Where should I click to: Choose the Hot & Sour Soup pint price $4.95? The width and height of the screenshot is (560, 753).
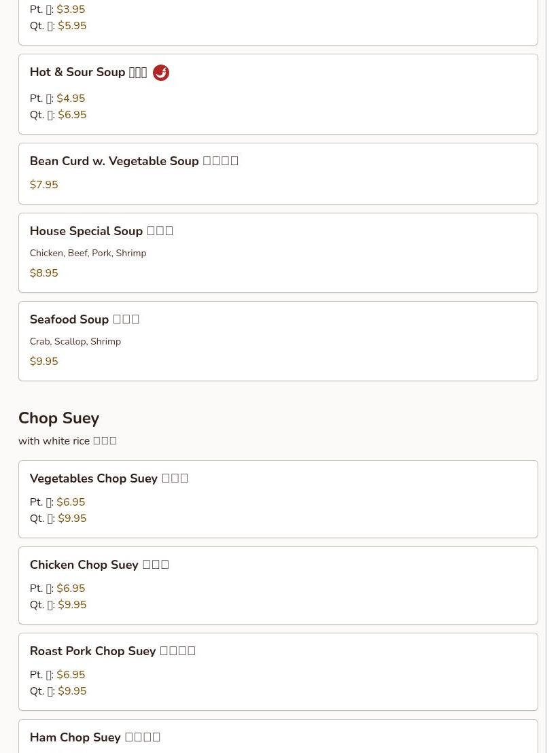(71, 99)
